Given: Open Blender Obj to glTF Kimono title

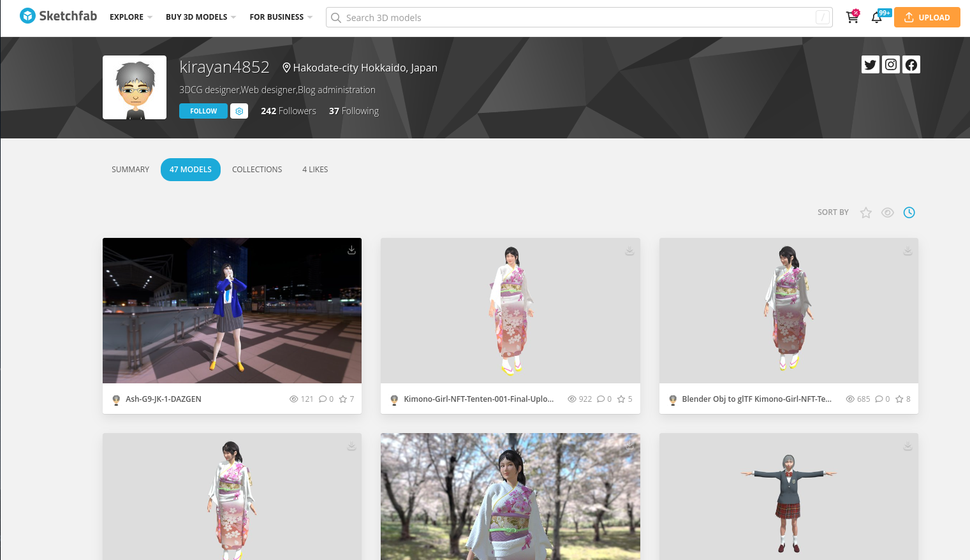Looking at the screenshot, I should pos(756,399).
